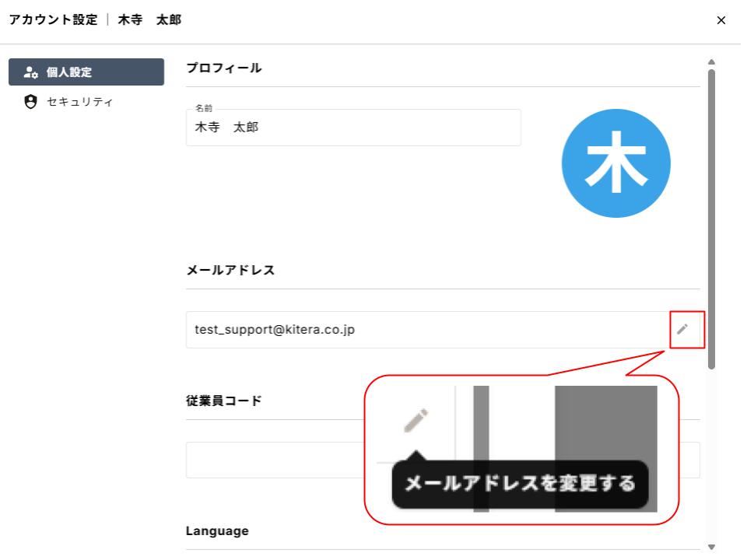Click the shield icon beside セキュリティ

pyautogui.click(x=31, y=103)
